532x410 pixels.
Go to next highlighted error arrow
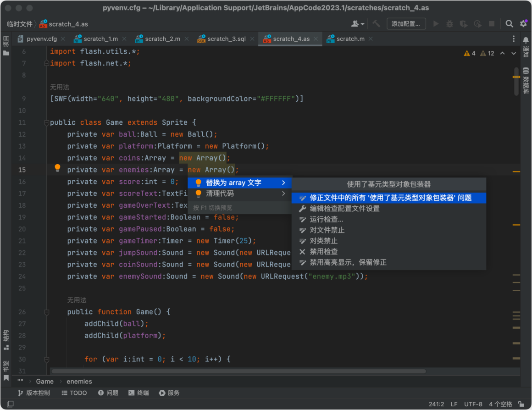[514, 53]
